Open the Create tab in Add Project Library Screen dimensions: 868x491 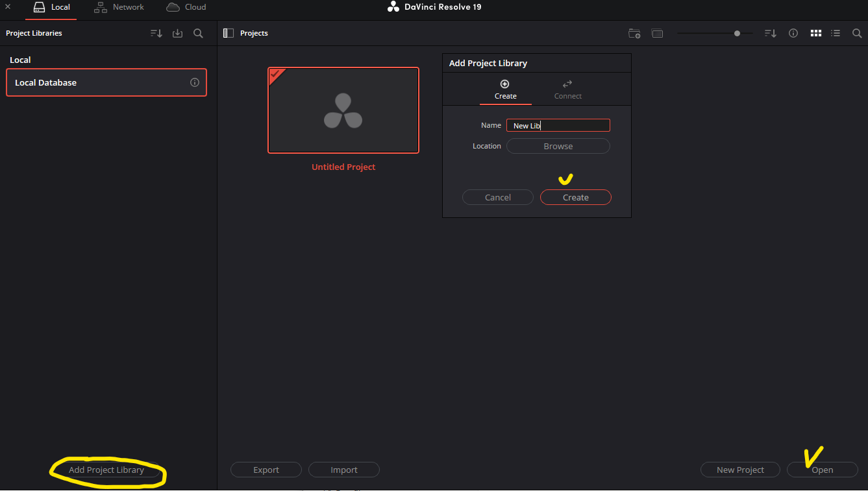point(505,90)
